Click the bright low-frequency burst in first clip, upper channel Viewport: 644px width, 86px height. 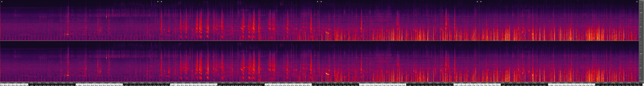pos(67,34)
